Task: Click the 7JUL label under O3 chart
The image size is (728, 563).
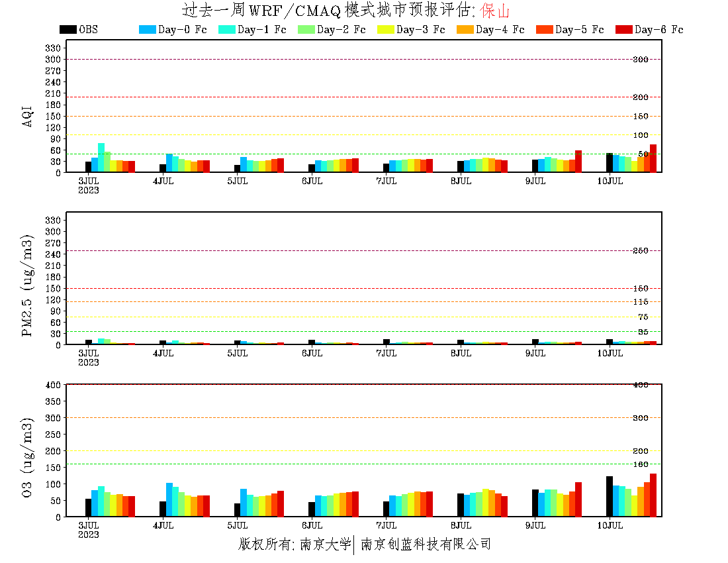Action: (x=387, y=525)
